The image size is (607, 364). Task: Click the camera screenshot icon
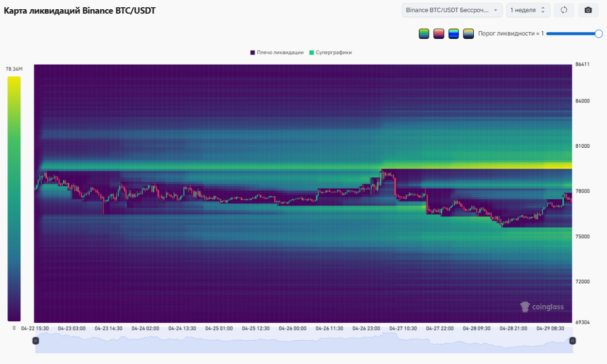pos(588,10)
